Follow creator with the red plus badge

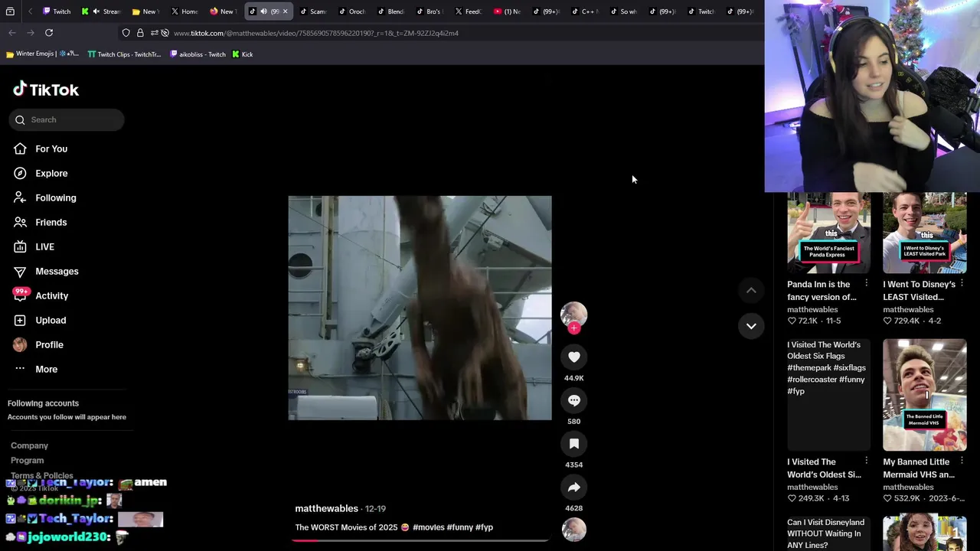tap(574, 328)
